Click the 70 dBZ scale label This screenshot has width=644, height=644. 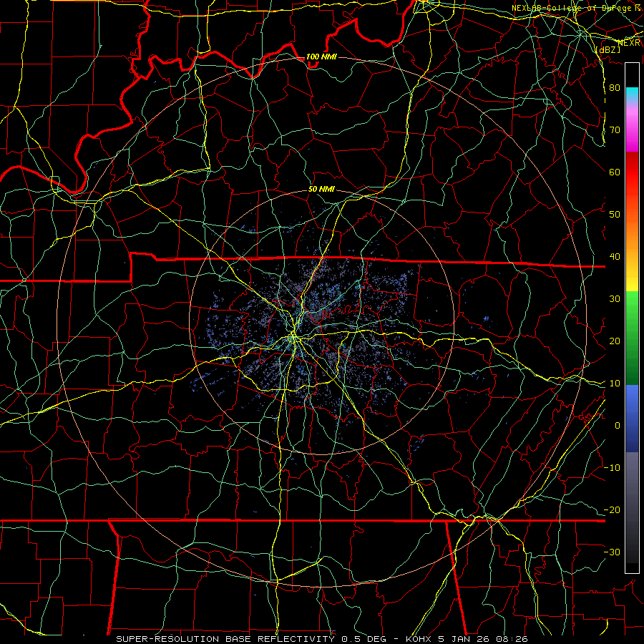click(x=615, y=130)
